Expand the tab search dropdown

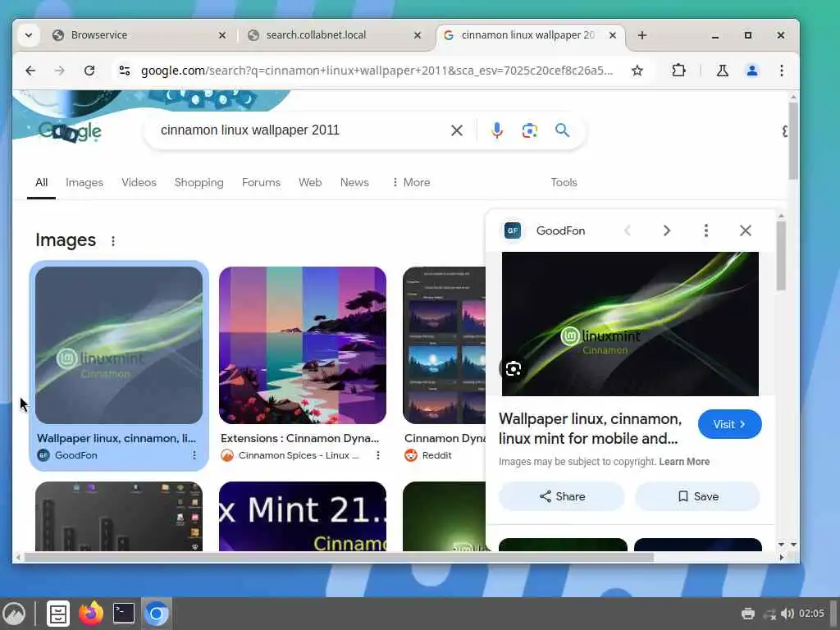pyautogui.click(x=29, y=35)
